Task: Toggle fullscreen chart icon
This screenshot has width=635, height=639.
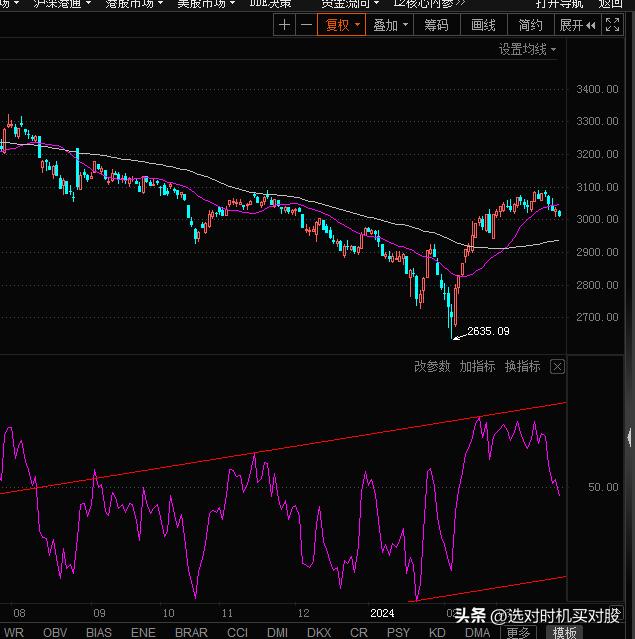Action: coord(612,25)
